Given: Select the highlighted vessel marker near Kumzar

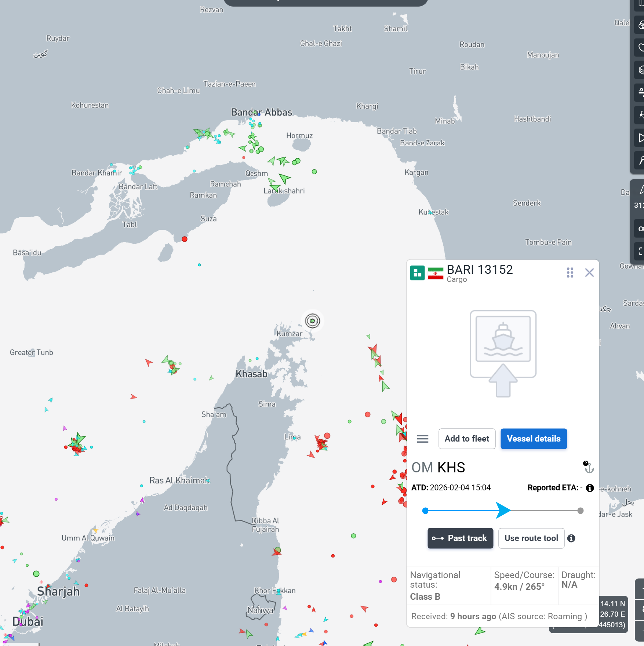Looking at the screenshot, I should point(312,321).
